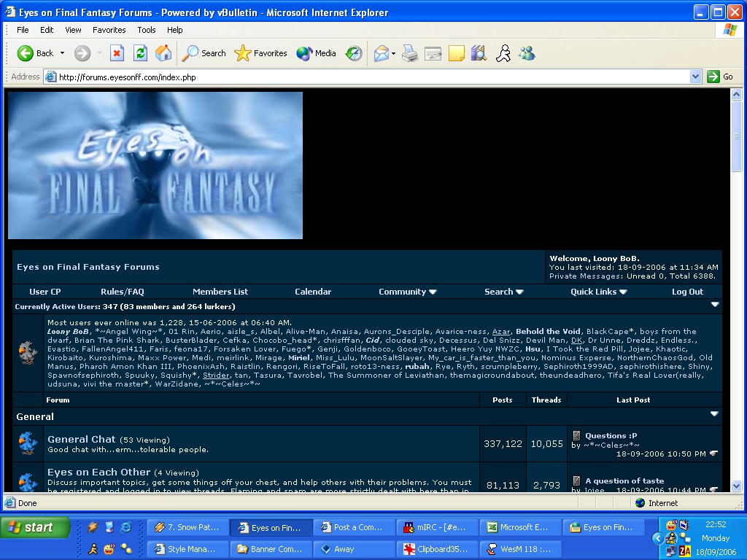
Task: Open the Search toolbar button
Action: (204, 53)
